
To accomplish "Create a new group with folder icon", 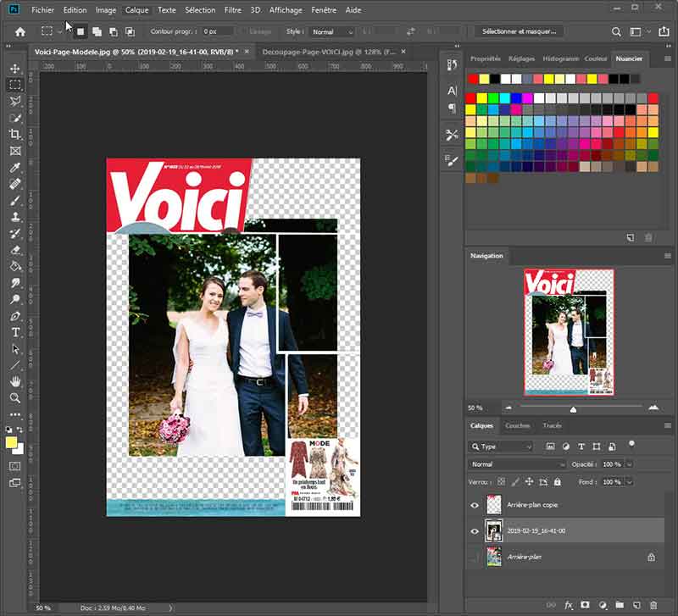I will pyautogui.click(x=620, y=605).
